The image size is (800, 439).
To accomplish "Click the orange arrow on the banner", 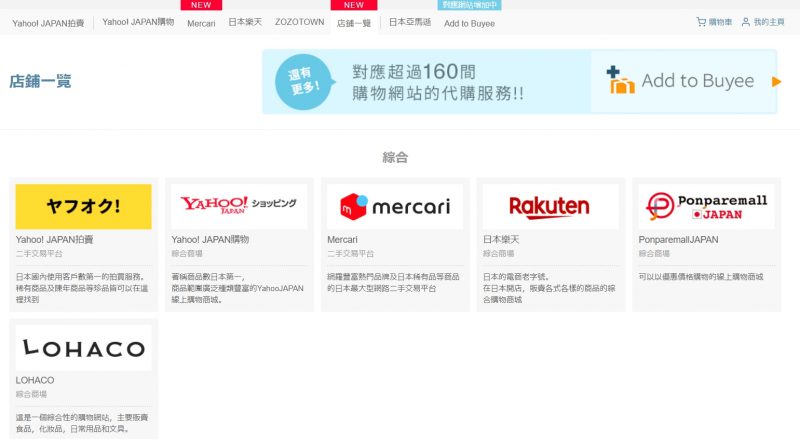I will click(x=776, y=82).
